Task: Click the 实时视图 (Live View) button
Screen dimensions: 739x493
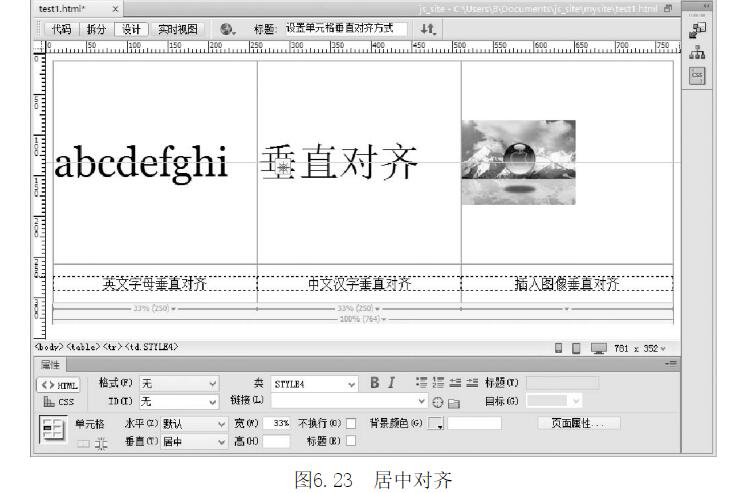Action: 178,29
